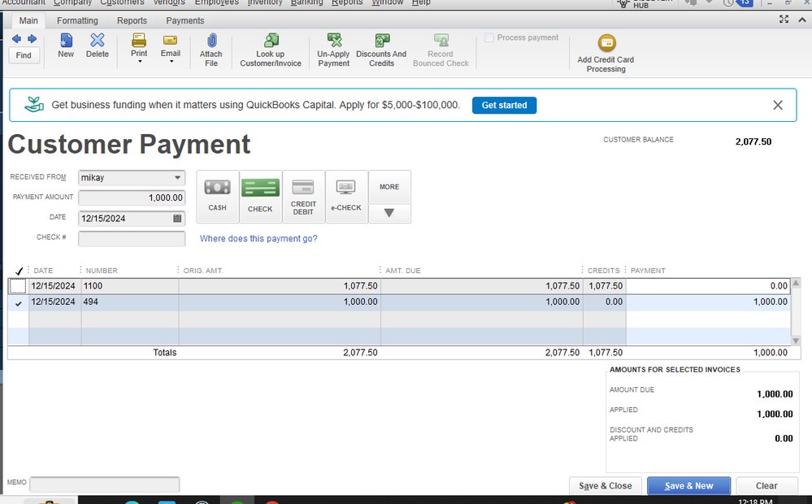Switch to the Payments tab
The image size is (812, 504).
(185, 20)
